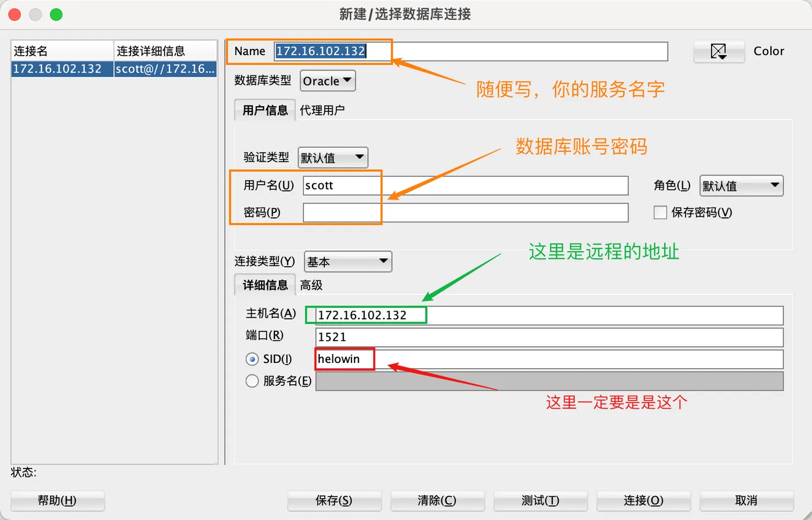Screen dimensions: 812x520
Task: Click the 用户名 field containing scott
Action: (466, 186)
